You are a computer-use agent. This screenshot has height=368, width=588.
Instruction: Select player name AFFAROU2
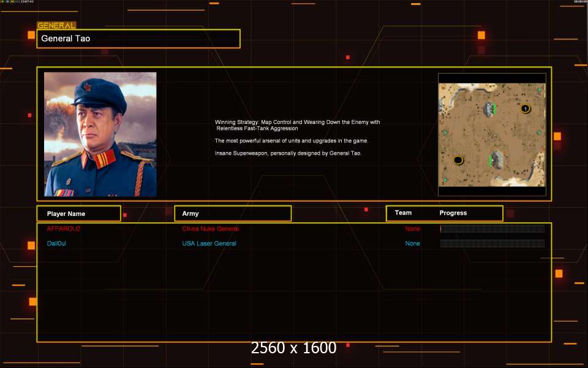coord(64,229)
